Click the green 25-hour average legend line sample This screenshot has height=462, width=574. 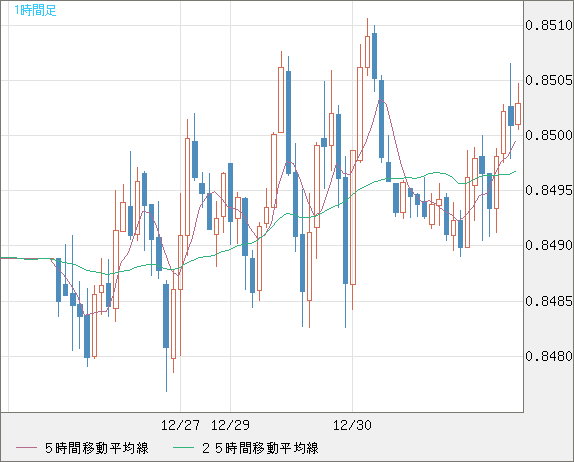click(x=183, y=448)
